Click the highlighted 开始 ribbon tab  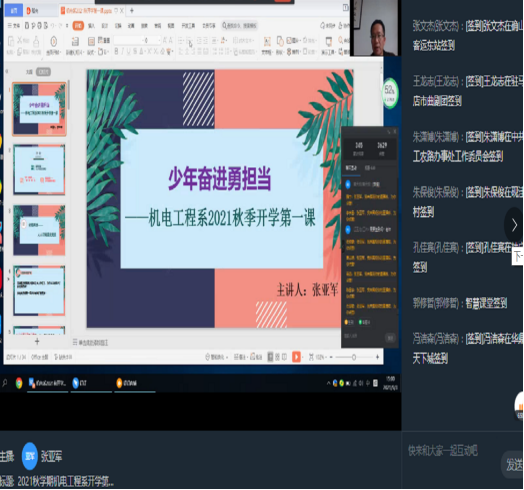click(x=78, y=26)
